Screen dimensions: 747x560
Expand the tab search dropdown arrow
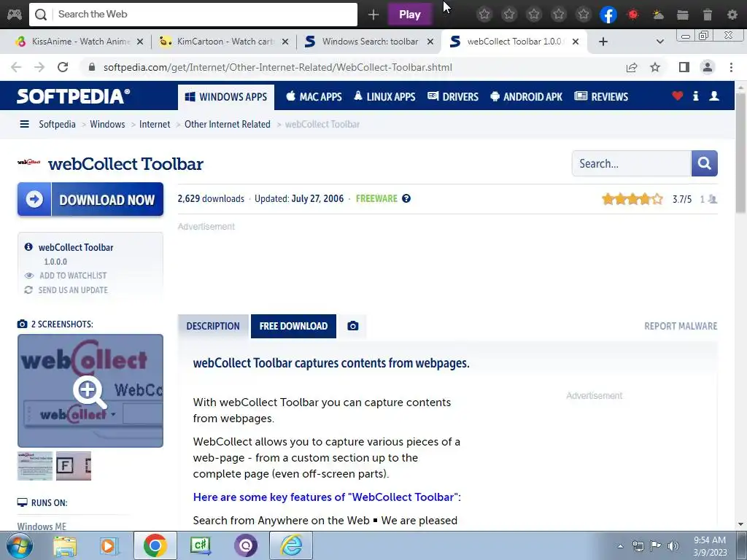point(659,42)
